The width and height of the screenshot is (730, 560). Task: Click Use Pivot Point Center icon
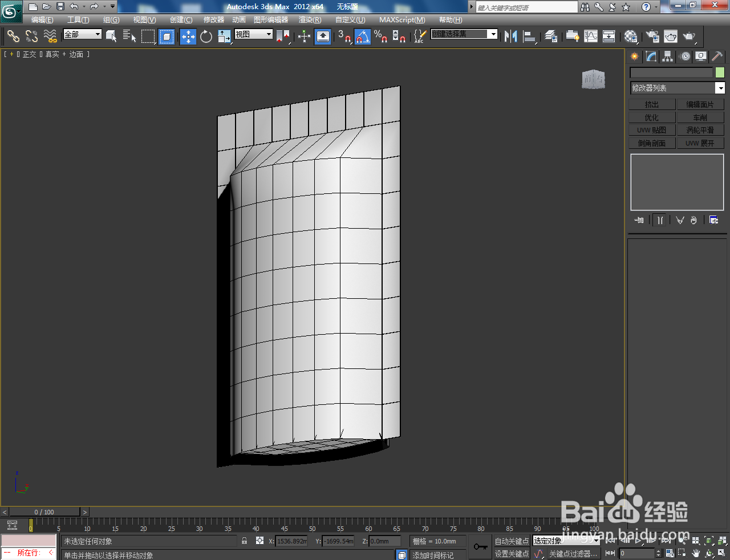click(283, 36)
